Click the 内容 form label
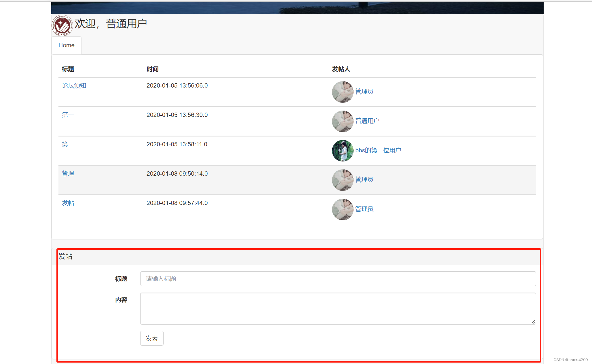 coord(121,300)
